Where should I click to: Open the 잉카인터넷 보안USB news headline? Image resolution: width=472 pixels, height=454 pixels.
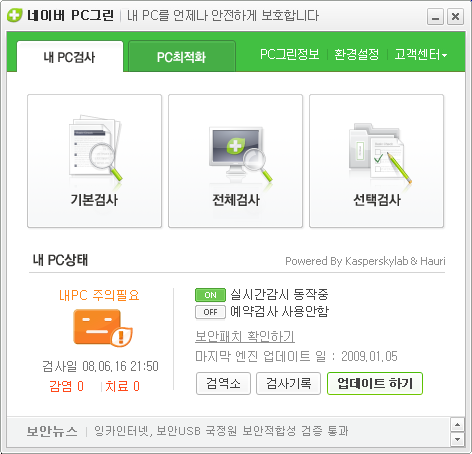click(x=221, y=431)
